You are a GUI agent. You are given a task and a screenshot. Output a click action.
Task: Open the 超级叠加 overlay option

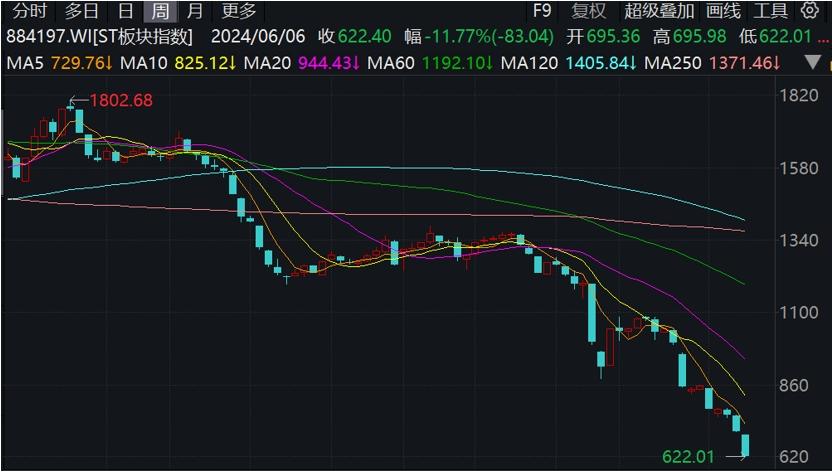(659, 11)
